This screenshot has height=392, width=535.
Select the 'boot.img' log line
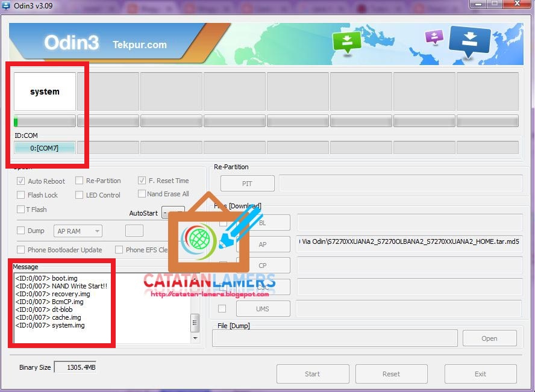pos(46,278)
